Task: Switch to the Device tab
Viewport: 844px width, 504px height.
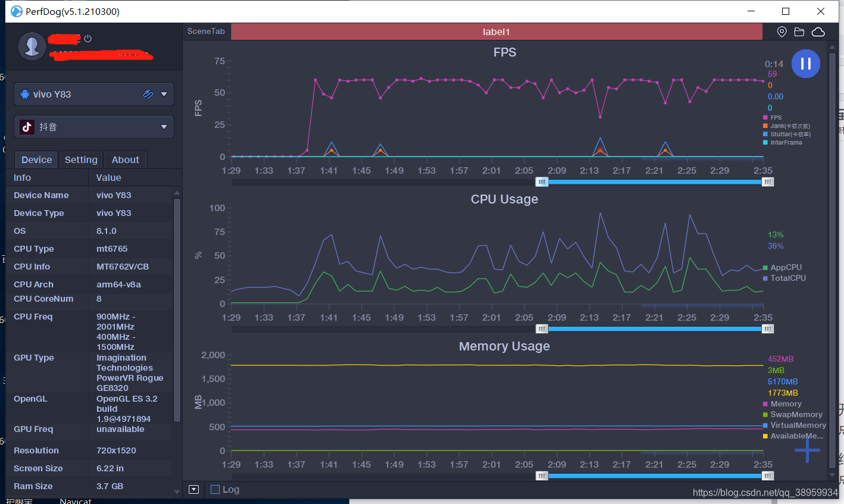Action: tap(36, 159)
